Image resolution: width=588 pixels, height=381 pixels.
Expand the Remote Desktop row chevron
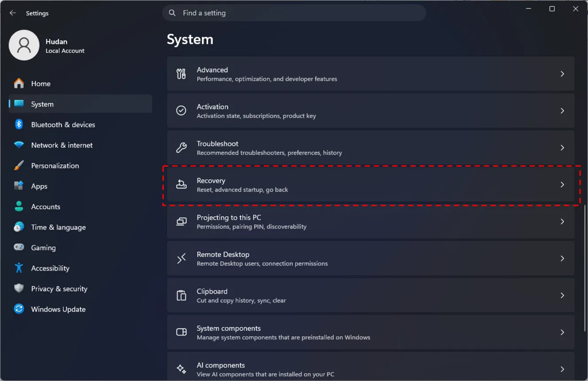[x=562, y=258]
